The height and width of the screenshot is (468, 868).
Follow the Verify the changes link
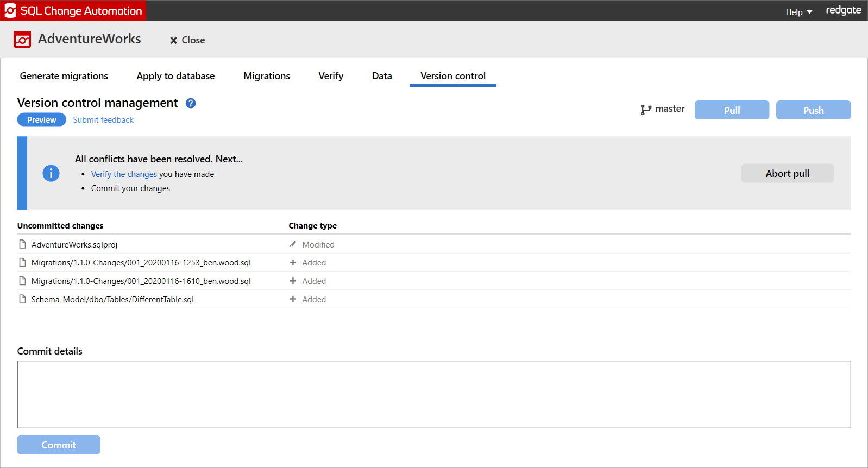pos(124,174)
